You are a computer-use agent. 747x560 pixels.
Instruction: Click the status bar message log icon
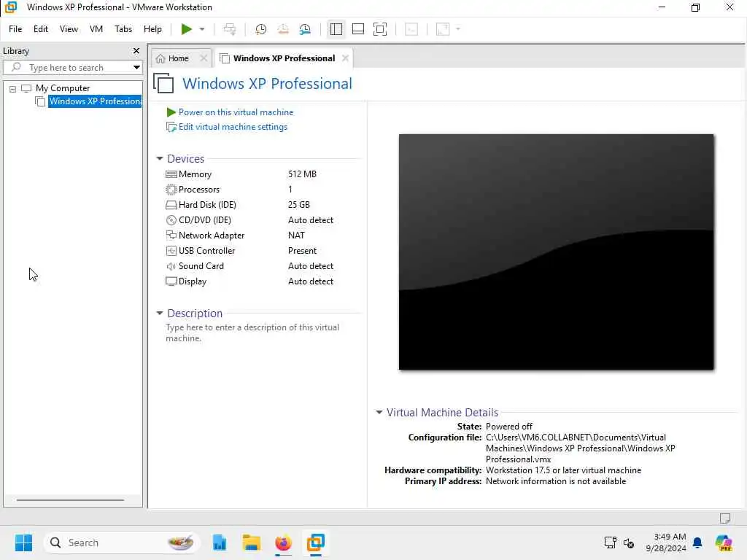coord(724,518)
